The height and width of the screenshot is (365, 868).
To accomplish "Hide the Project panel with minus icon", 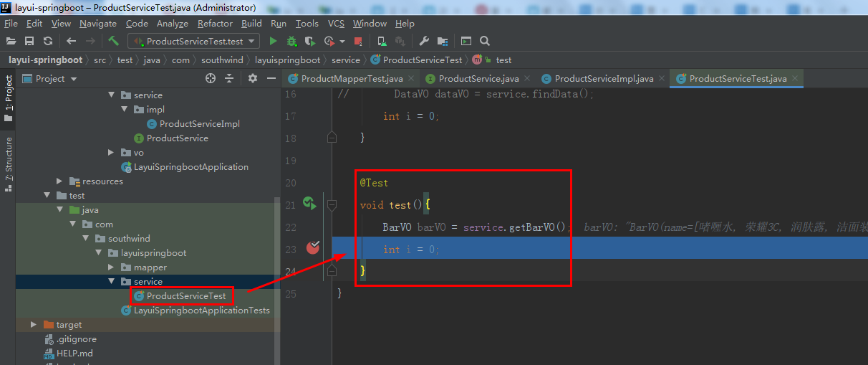I will point(271,78).
